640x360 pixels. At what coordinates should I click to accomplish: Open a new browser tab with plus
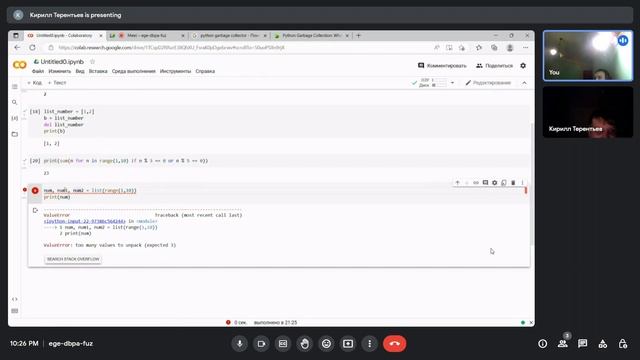(x=358, y=36)
